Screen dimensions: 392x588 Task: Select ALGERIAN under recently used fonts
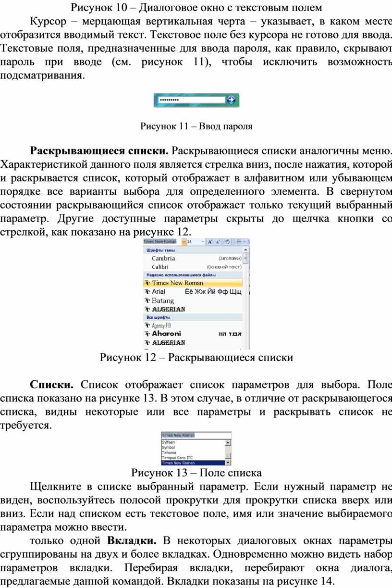(193, 309)
